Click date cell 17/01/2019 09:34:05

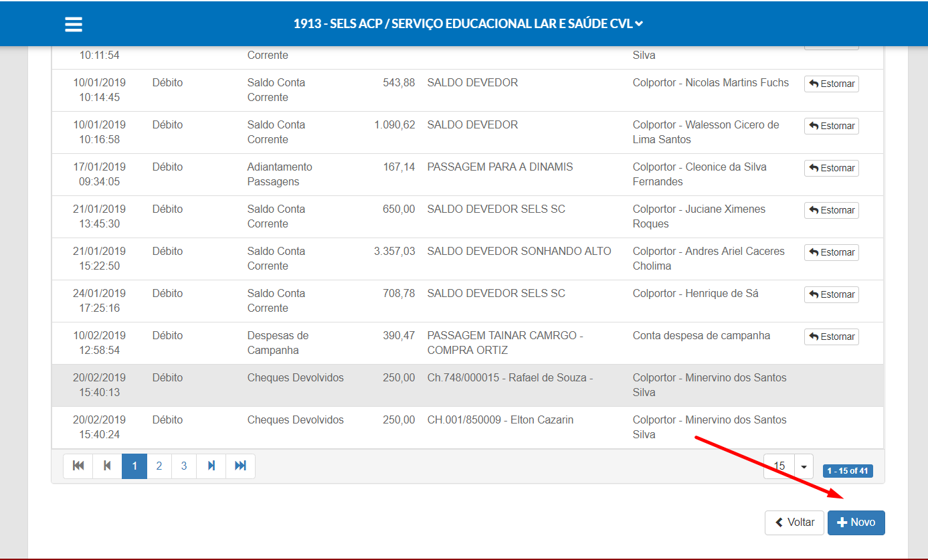100,175
